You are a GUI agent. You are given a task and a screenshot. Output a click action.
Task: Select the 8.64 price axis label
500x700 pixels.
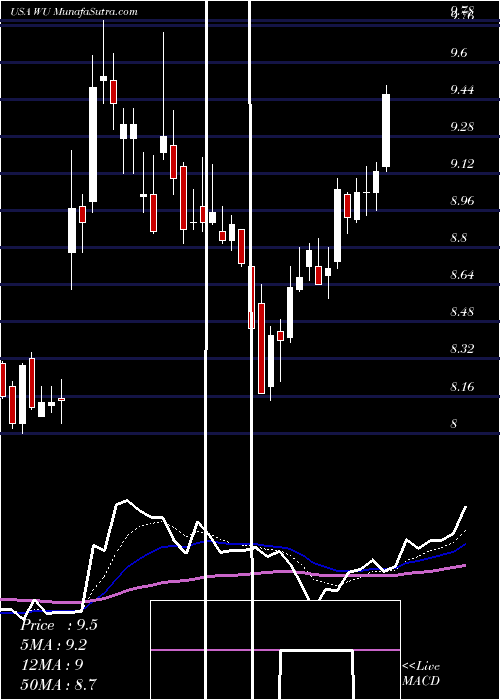pyautogui.click(x=462, y=275)
